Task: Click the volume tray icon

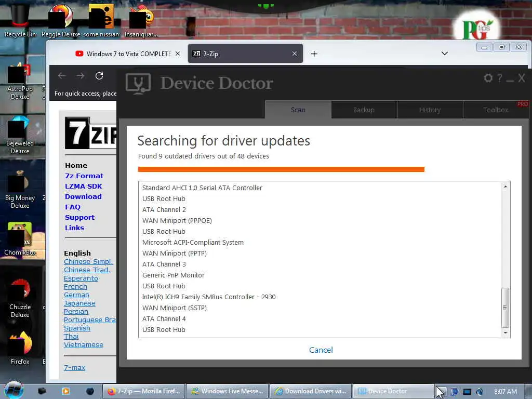Action: point(480,392)
